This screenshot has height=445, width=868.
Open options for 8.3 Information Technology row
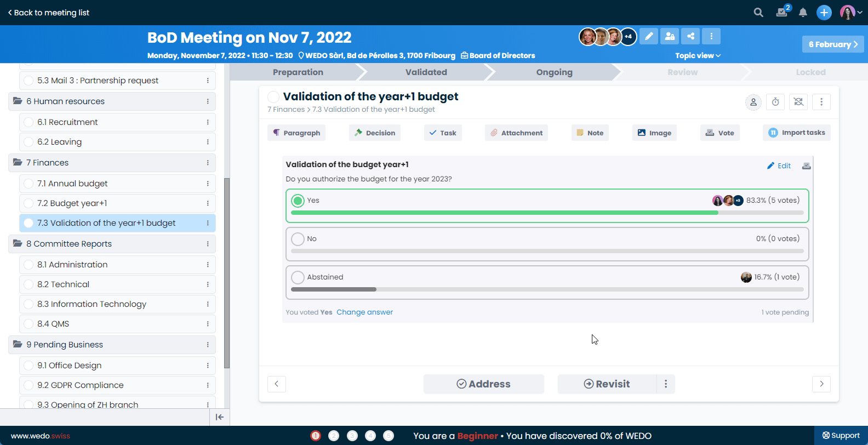pos(208,304)
